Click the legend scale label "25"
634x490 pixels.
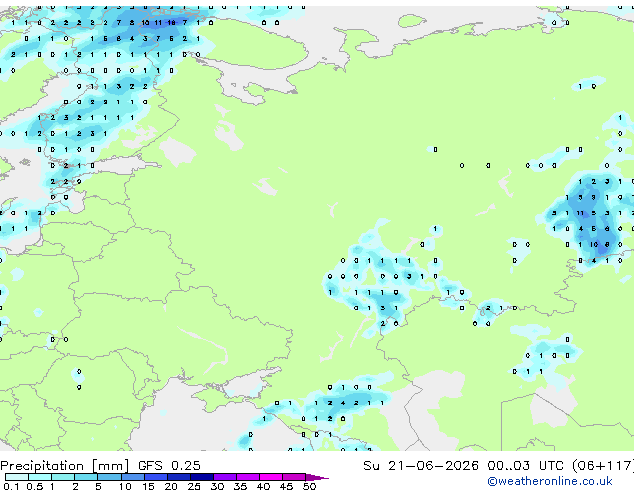pyautogui.click(x=194, y=486)
